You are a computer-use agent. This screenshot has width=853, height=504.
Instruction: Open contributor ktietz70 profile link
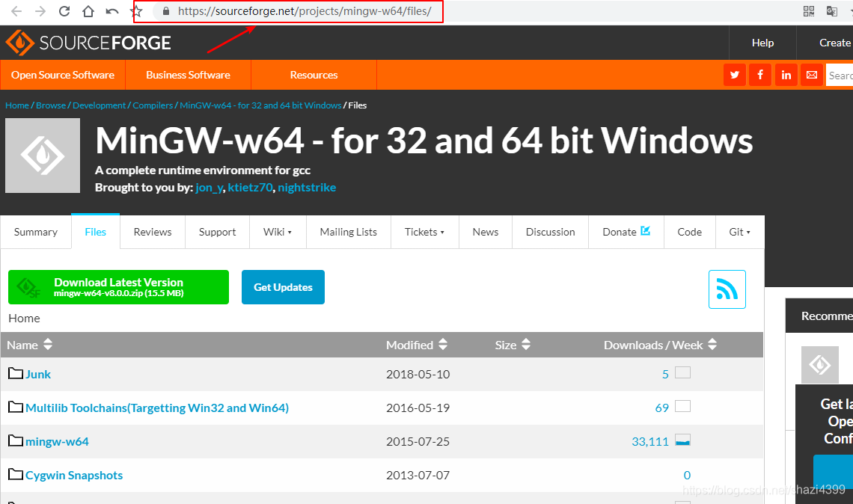250,188
